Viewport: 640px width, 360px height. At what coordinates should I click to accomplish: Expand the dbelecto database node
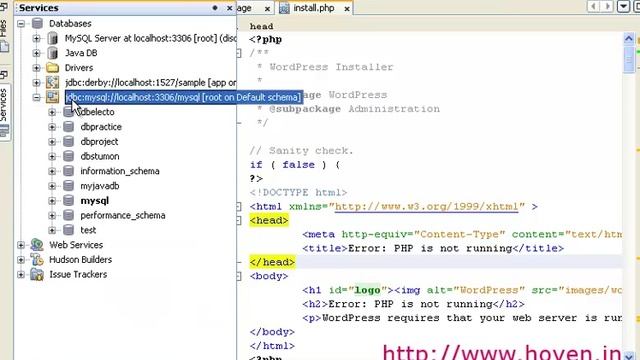click(52, 112)
